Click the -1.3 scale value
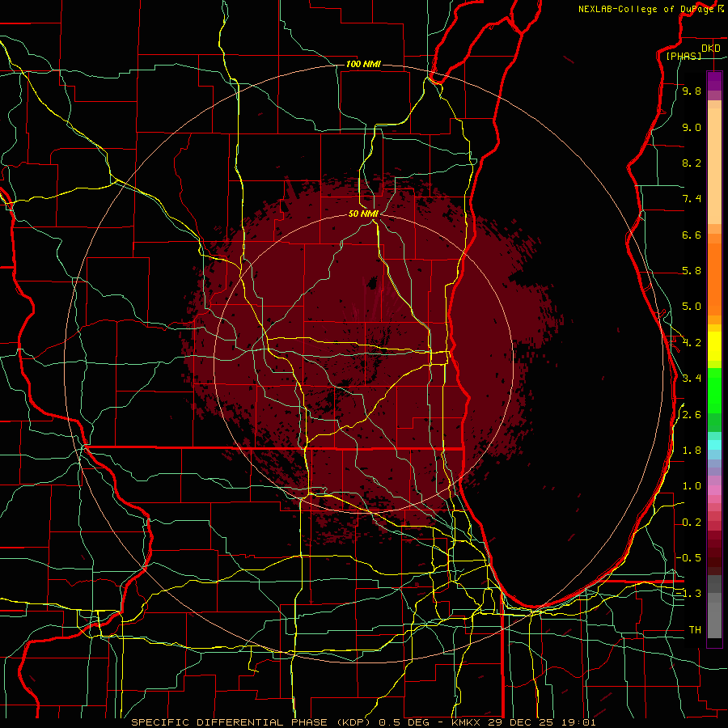Viewport: 728px width, 728px height. pos(689,594)
